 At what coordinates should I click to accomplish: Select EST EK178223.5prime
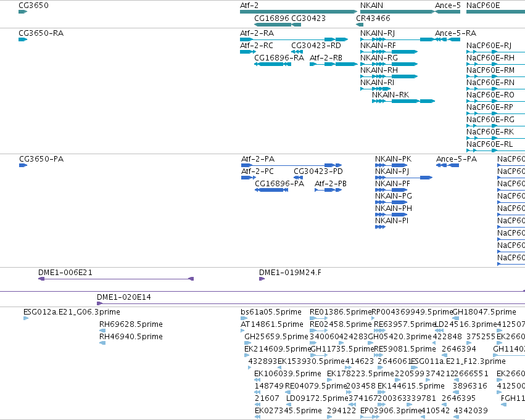pyautogui.click(x=361, y=374)
